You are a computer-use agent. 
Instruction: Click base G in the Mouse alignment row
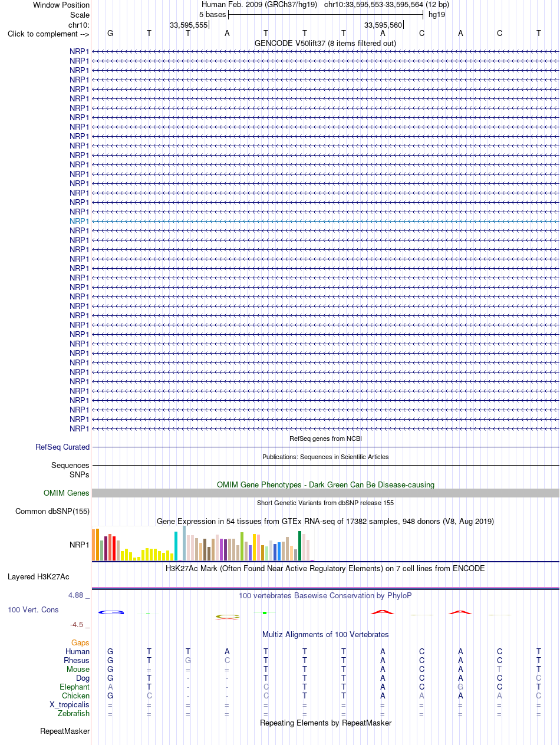tap(110, 670)
